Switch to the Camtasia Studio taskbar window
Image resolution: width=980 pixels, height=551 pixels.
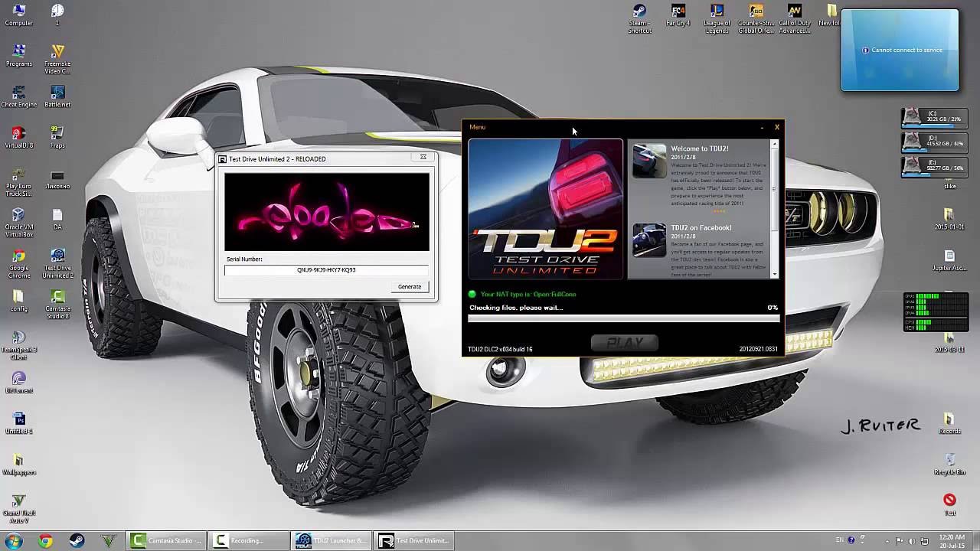[166, 541]
